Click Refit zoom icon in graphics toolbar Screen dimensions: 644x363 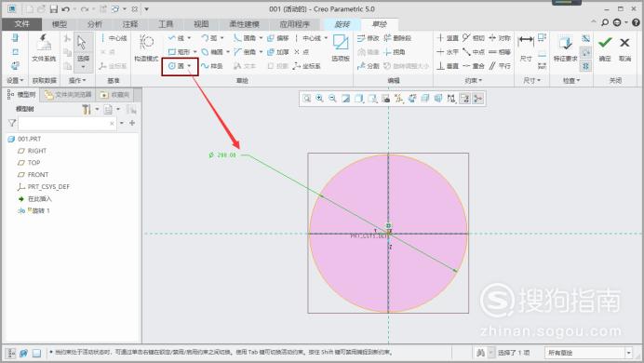coord(307,99)
